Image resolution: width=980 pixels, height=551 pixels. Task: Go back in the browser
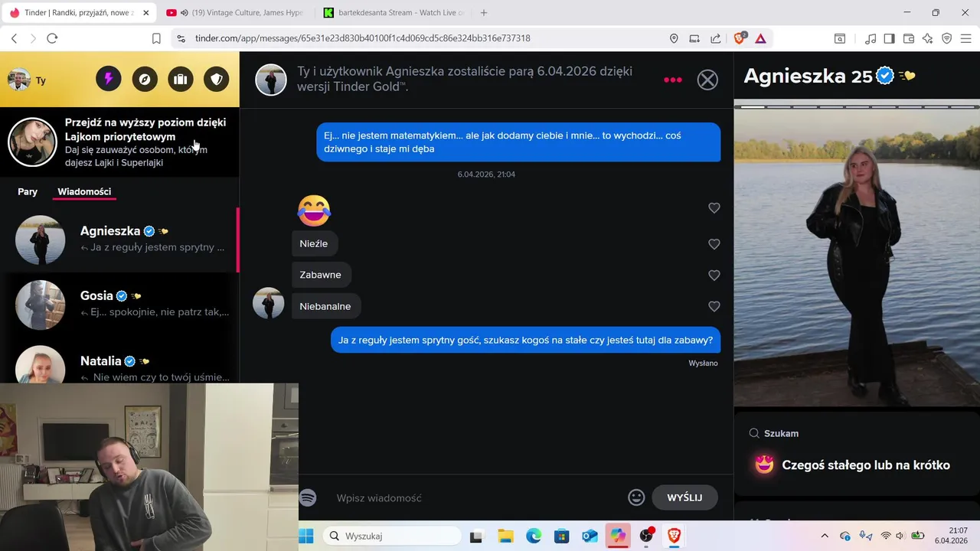(x=14, y=38)
